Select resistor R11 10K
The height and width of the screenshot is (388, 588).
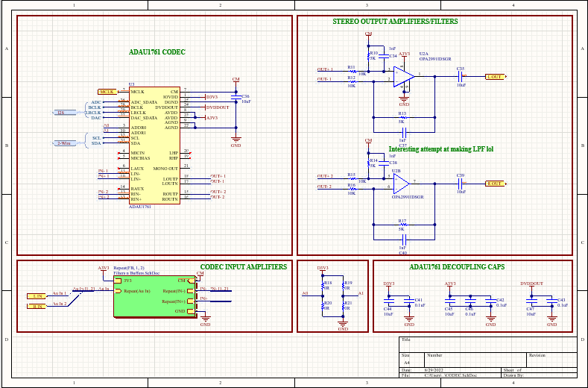coord(353,71)
